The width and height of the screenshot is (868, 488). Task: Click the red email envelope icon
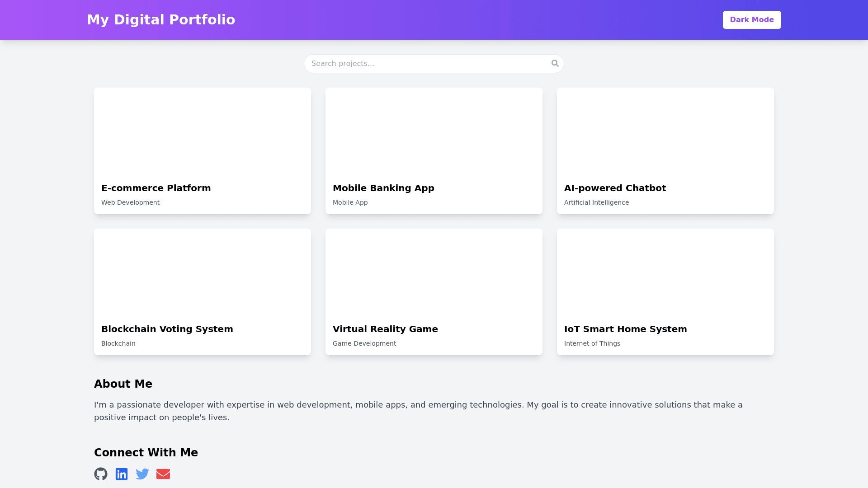tap(163, 474)
